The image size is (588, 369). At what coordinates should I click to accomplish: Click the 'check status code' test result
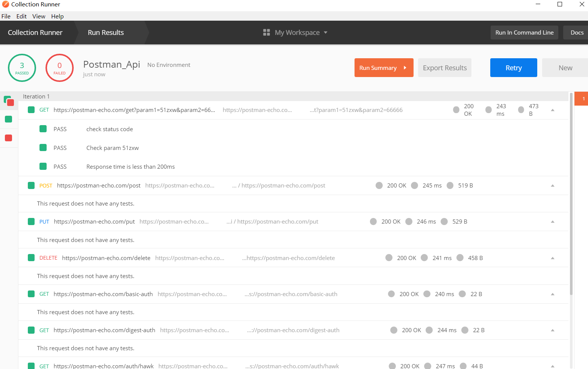tap(109, 129)
